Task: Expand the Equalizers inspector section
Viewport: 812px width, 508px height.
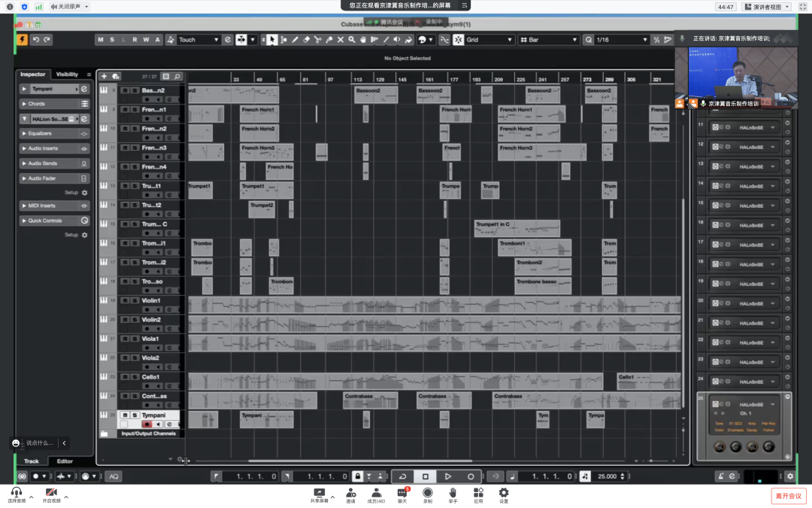Action: 54,133
